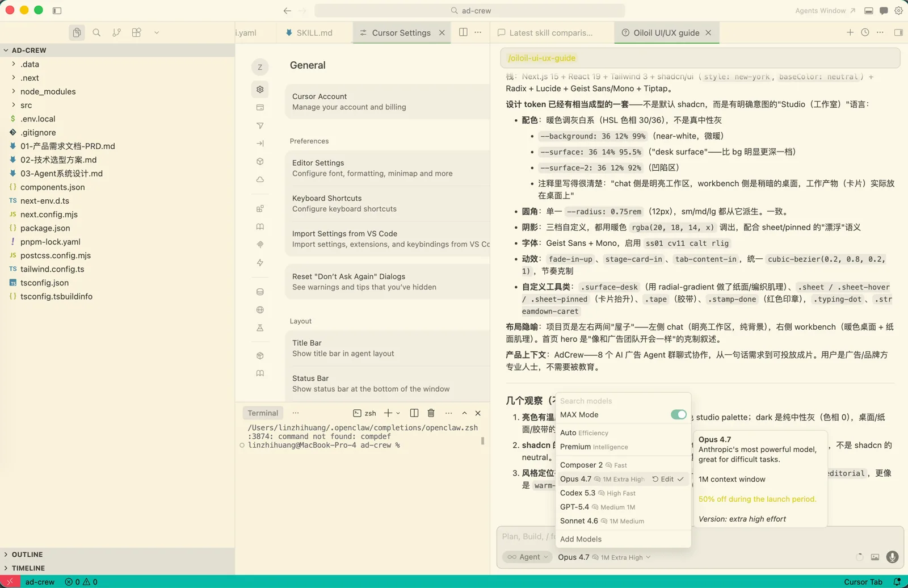Open the Search sidebar icon
The width and height of the screenshot is (908, 588).
pos(96,32)
